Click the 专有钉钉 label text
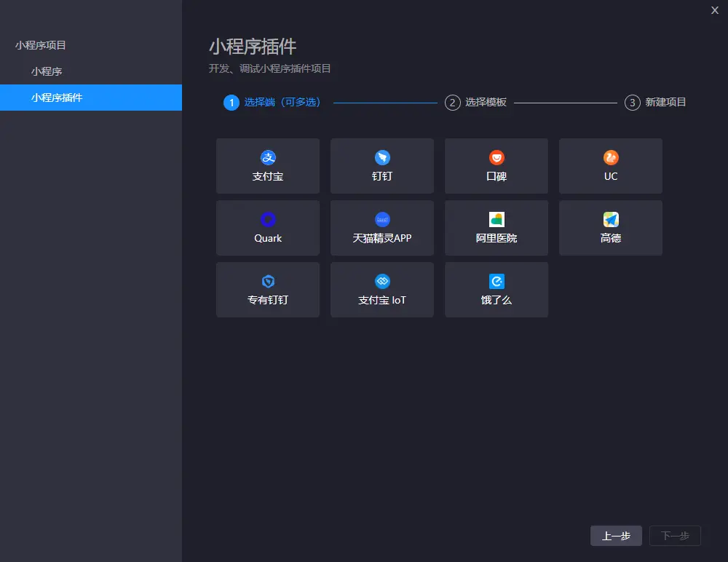The width and height of the screenshot is (728, 562). click(x=268, y=300)
